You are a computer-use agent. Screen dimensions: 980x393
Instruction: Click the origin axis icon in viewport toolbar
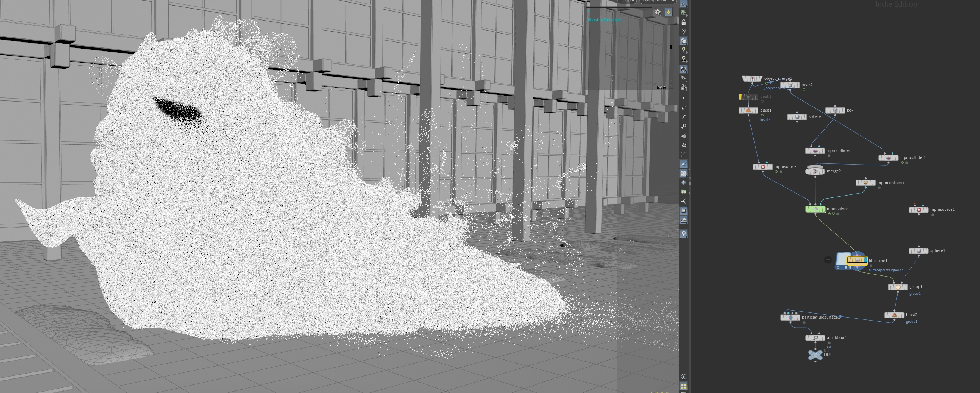[x=684, y=201]
